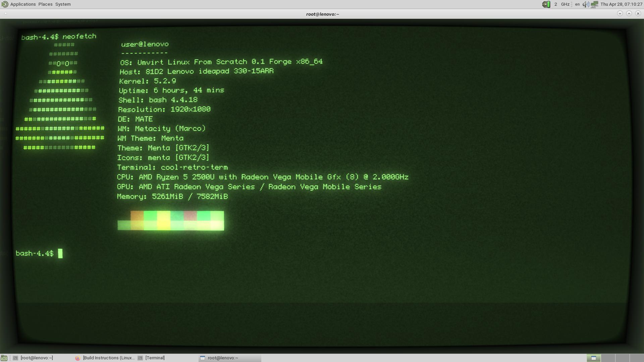Switch to the second workspace
Screen dimensions: 644x362
click(x=608, y=358)
